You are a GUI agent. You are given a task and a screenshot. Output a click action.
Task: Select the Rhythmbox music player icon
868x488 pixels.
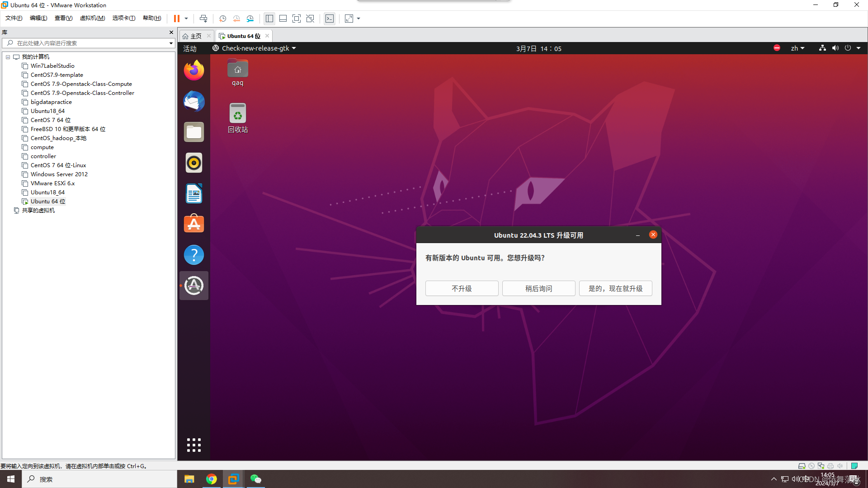coord(194,163)
